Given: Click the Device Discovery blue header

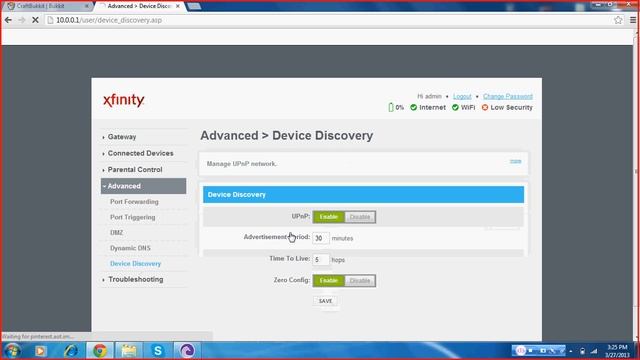Looking at the screenshot, I should (363, 195).
